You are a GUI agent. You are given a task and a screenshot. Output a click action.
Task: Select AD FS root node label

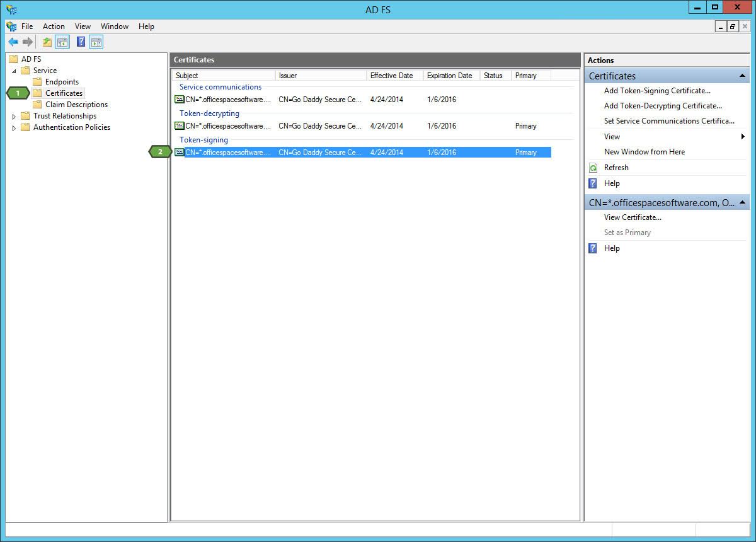(31, 59)
